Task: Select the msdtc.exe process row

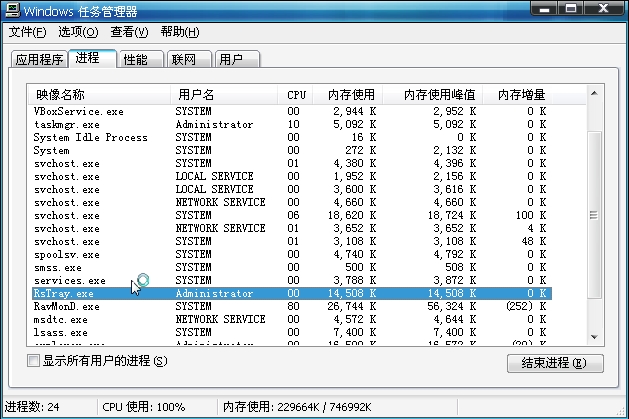Action: coord(292,319)
